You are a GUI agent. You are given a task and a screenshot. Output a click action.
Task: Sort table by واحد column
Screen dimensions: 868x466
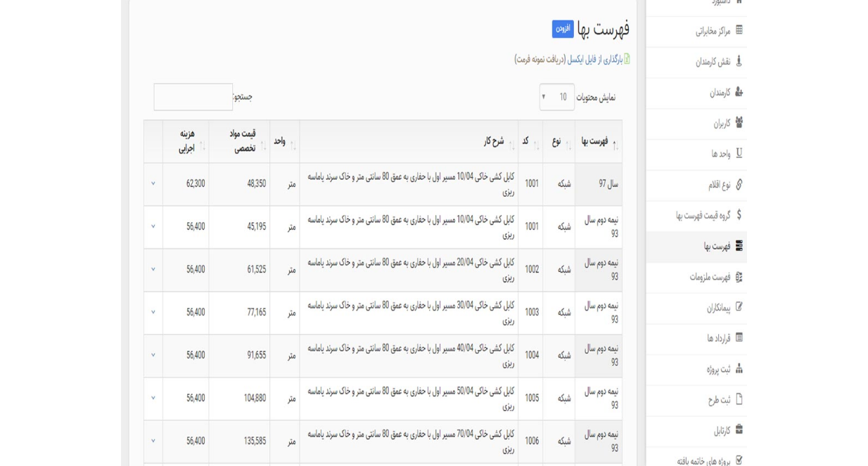coord(285,141)
